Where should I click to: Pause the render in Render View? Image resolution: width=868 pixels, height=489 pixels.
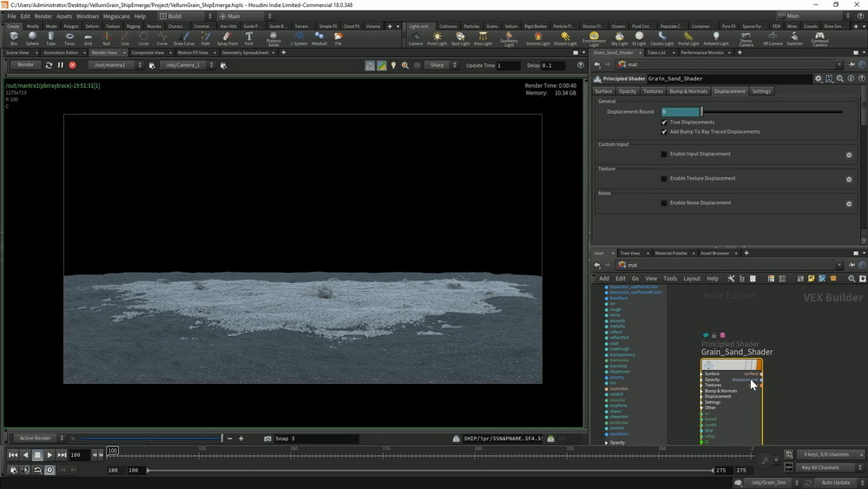(61, 65)
